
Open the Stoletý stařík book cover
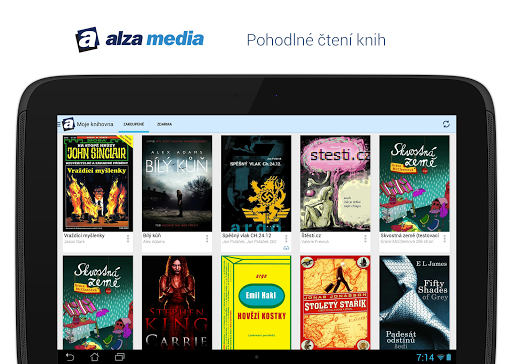335,303
